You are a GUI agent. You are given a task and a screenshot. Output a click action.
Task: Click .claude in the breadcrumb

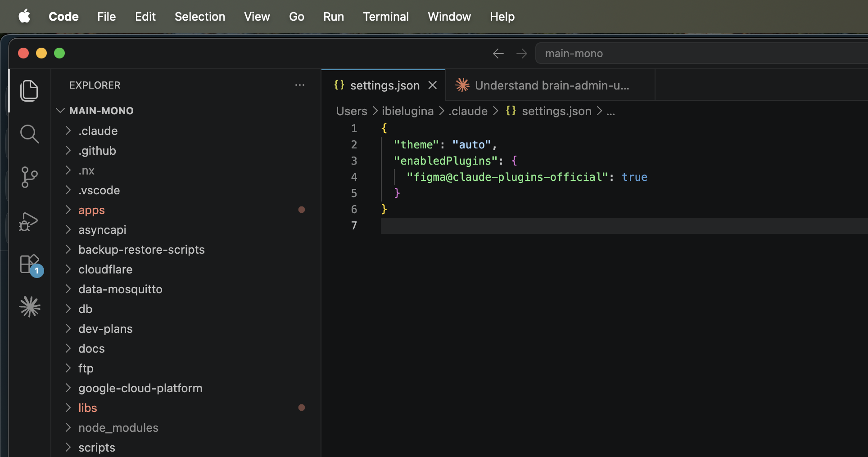[x=468, y=111]
